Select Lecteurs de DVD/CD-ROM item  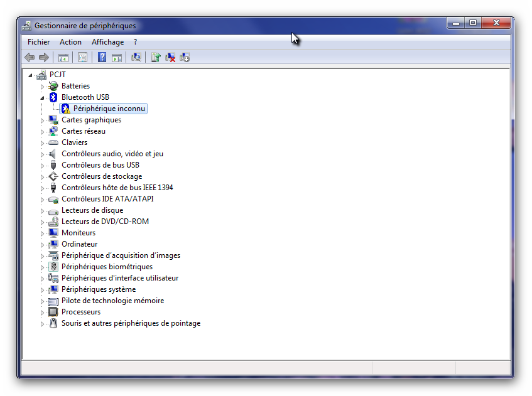click(105, 222)
